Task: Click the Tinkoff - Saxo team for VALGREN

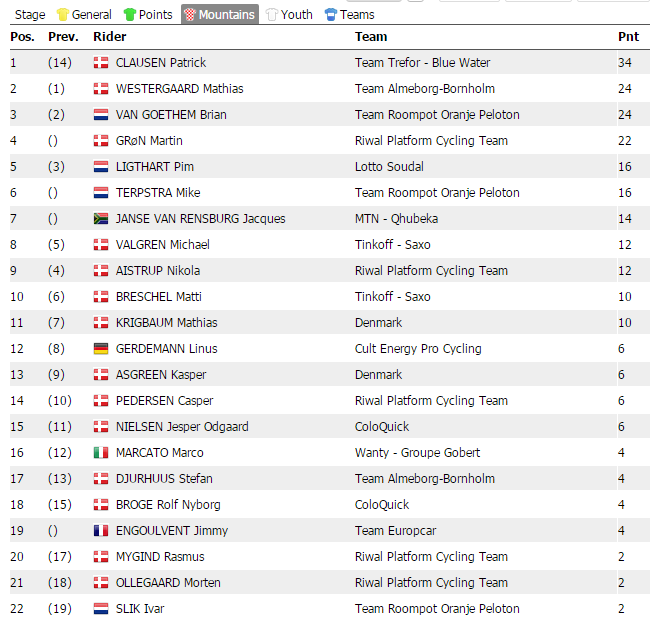Action: [x=392, y=245]
